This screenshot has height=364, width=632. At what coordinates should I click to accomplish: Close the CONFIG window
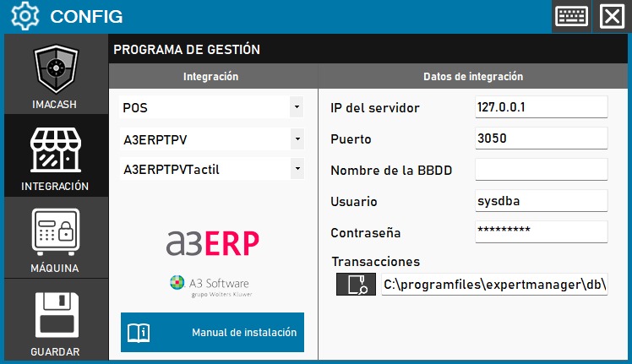611,16
